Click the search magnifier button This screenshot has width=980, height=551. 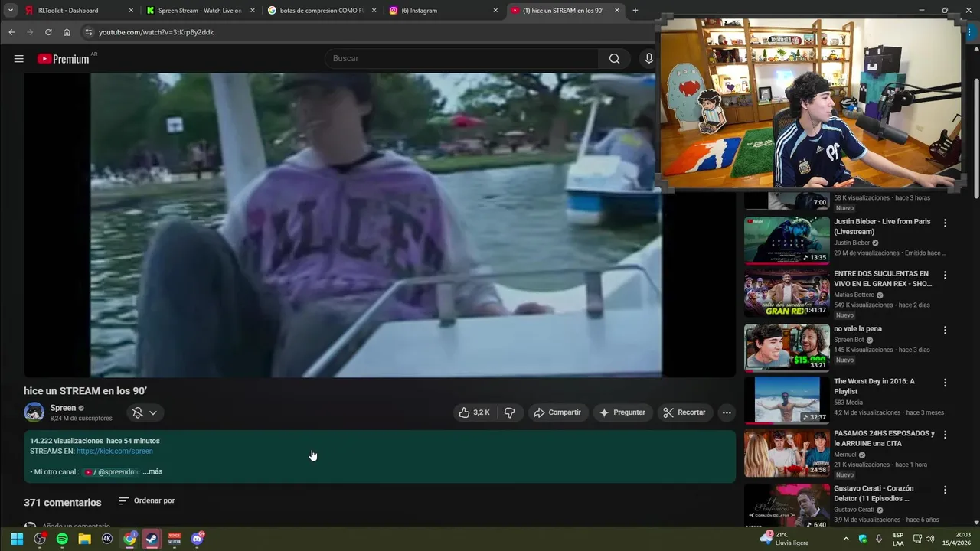tap(614, 59)
